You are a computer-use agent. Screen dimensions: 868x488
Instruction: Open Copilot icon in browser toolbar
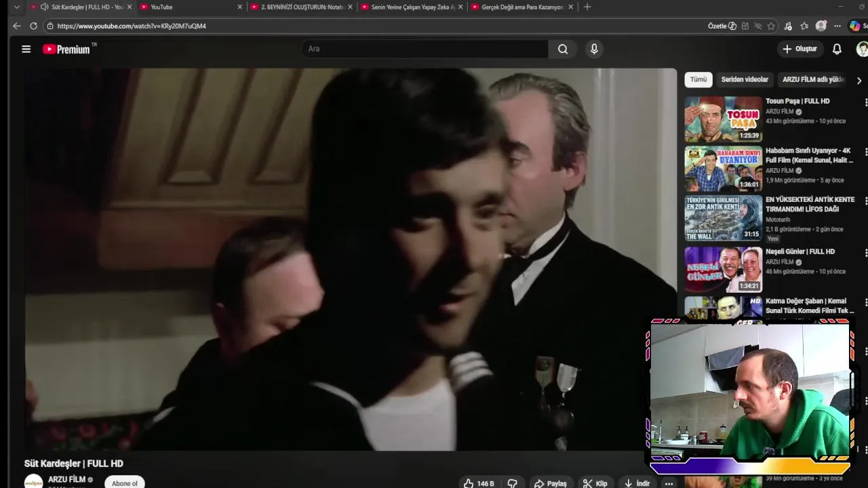point(854,26)
